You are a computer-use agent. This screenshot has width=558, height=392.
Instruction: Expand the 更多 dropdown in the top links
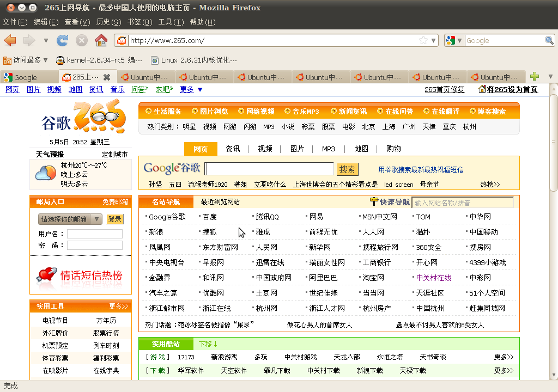200,90
